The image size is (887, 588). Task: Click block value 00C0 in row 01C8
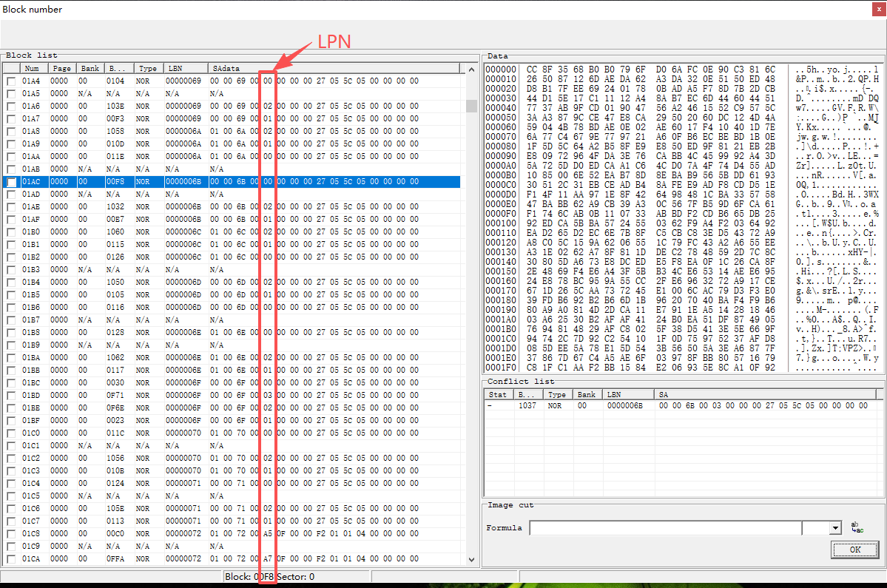[x=115, y=534]
